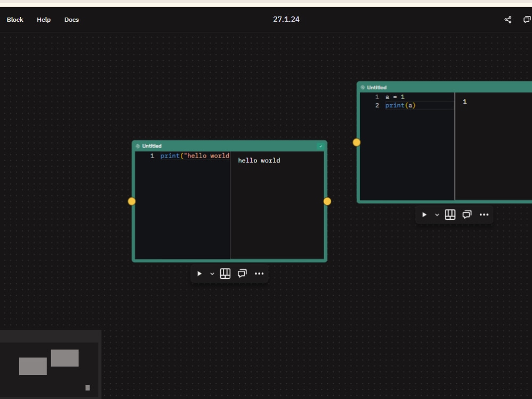
Task: Click the output value 1 in right block
Action: click(465, 102)
